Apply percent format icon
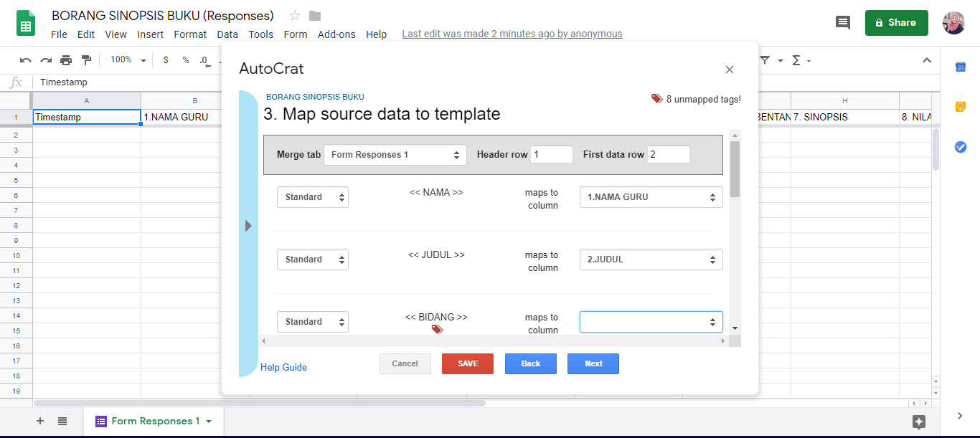980x438 pixels. (186, 60)
